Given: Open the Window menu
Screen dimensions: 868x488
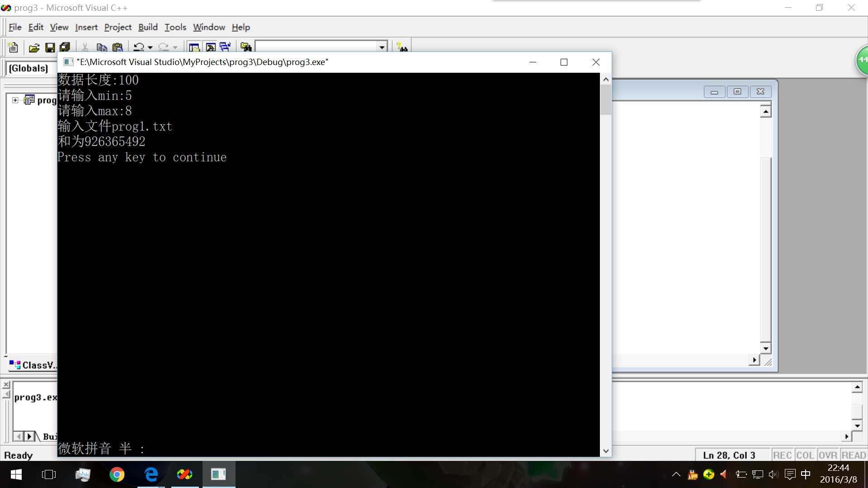Looking at the screenshot, I should click(x=209, y=27).
